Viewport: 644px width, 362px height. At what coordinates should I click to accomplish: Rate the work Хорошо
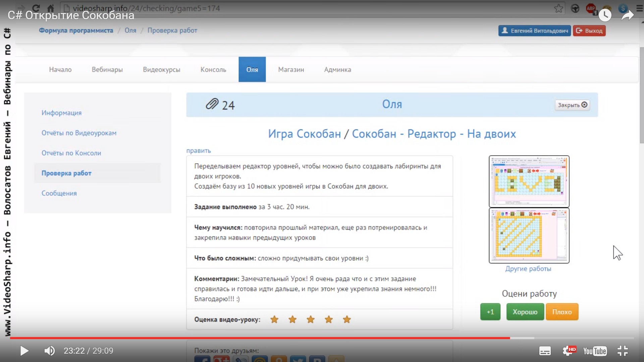pyautogui.click(x=525, y=312)
